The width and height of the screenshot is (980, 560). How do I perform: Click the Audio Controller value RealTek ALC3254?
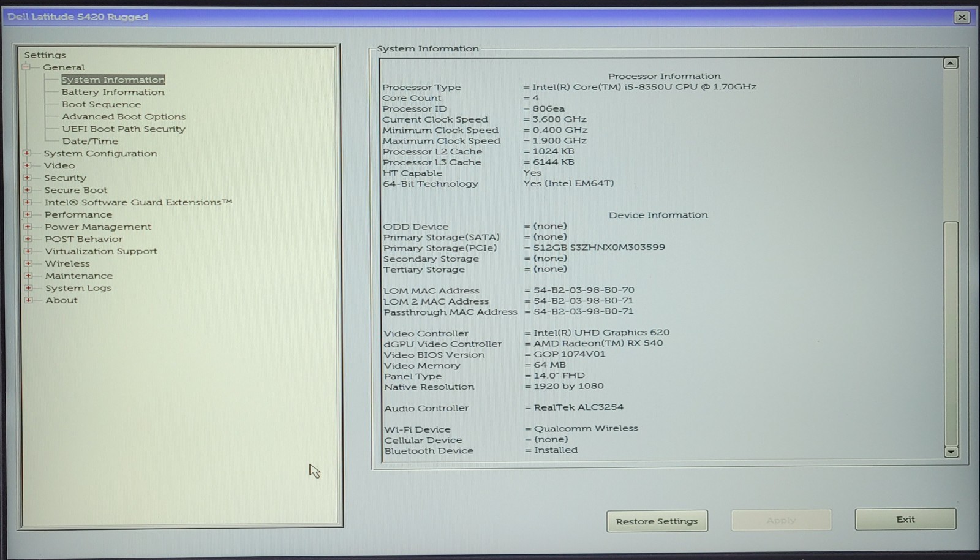tap(579, 407)
